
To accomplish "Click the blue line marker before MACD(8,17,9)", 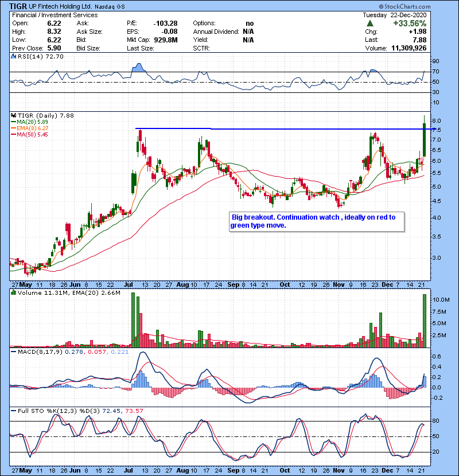I will point(13,352).
